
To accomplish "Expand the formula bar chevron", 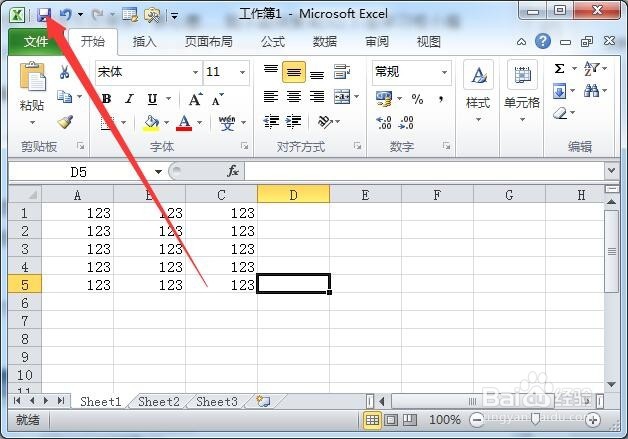I will point(611,171).
